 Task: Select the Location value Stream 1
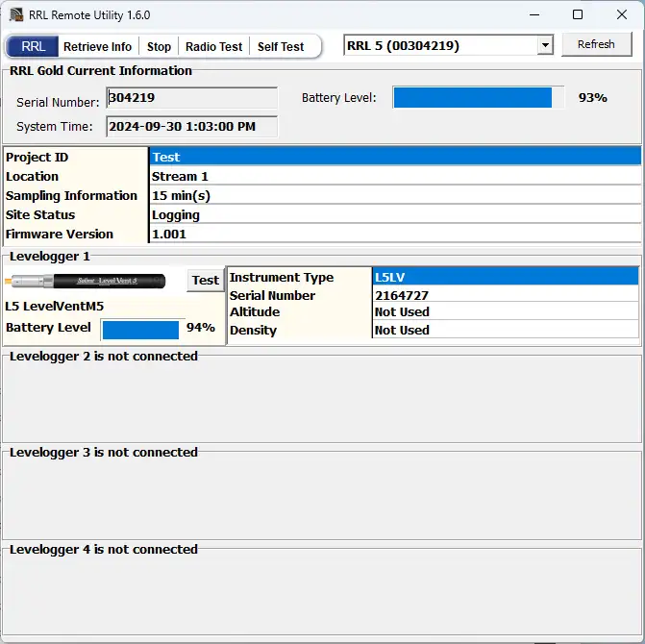coord(395,176)
